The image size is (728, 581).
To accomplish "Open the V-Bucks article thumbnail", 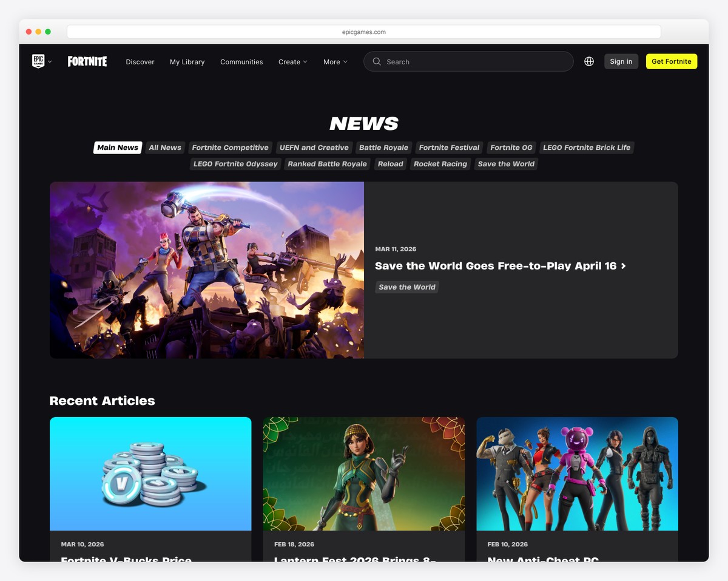I will tap(150, 474).
